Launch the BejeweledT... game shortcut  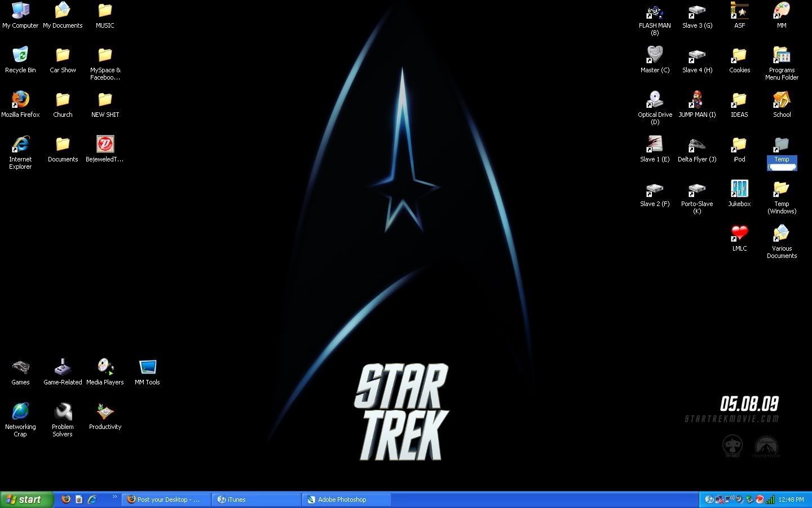click(x=105, y=149)
